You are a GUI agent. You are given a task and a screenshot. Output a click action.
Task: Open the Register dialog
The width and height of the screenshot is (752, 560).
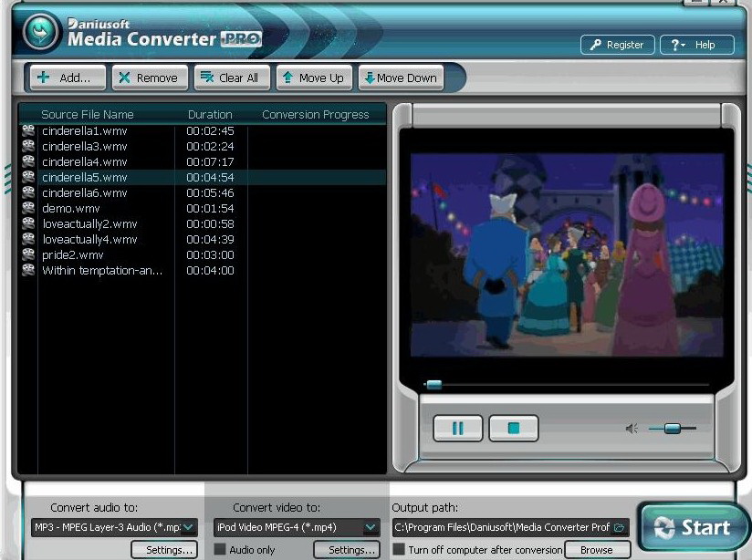point(617,45)
